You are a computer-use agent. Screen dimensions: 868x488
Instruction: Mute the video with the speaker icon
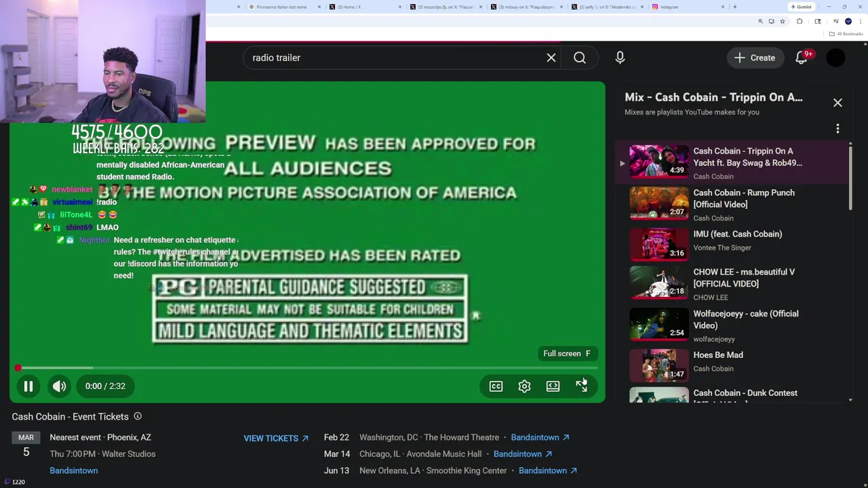click(60, 386)
